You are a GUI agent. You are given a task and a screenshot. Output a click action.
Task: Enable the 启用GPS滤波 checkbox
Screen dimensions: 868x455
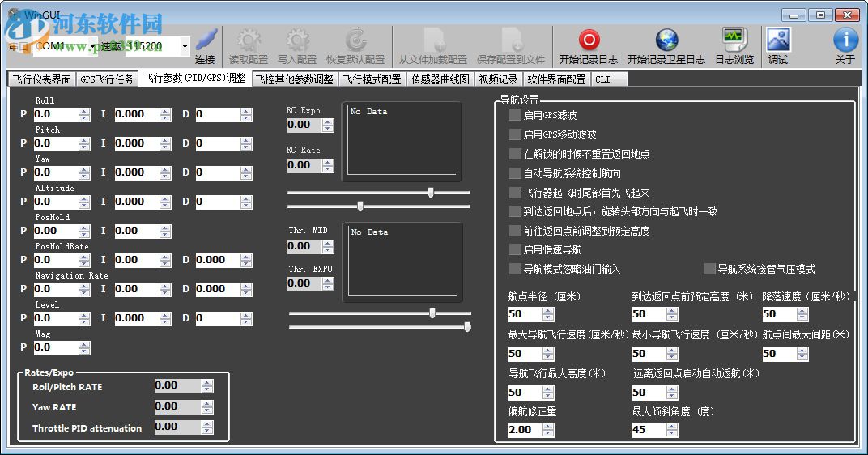click(x=515, y=115)
